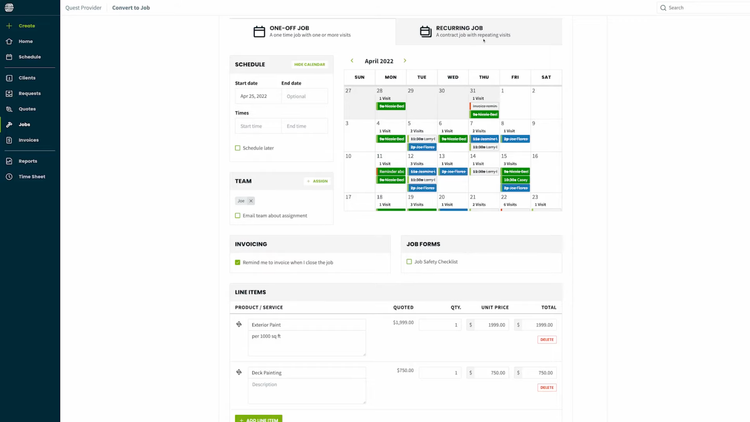750x422 pixels.
Task: Select the One-Off Job tab
Action: 312,32
